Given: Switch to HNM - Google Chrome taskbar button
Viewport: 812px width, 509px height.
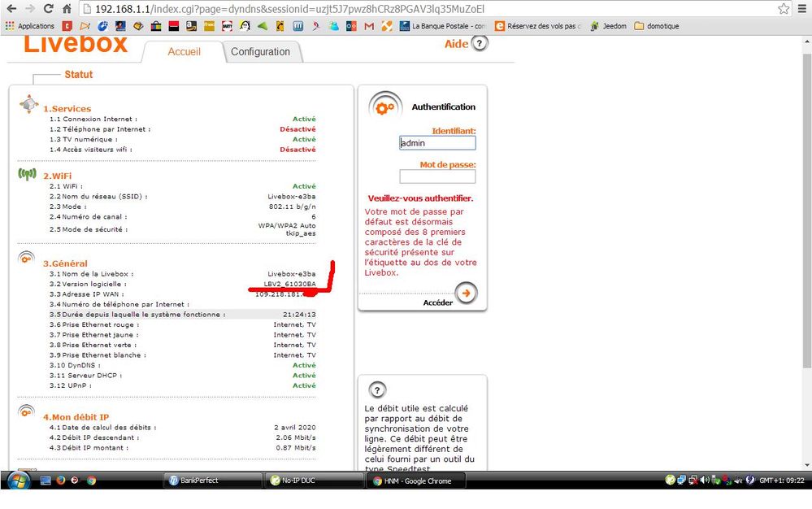Looking at the screenshot, I should [416, 481].
